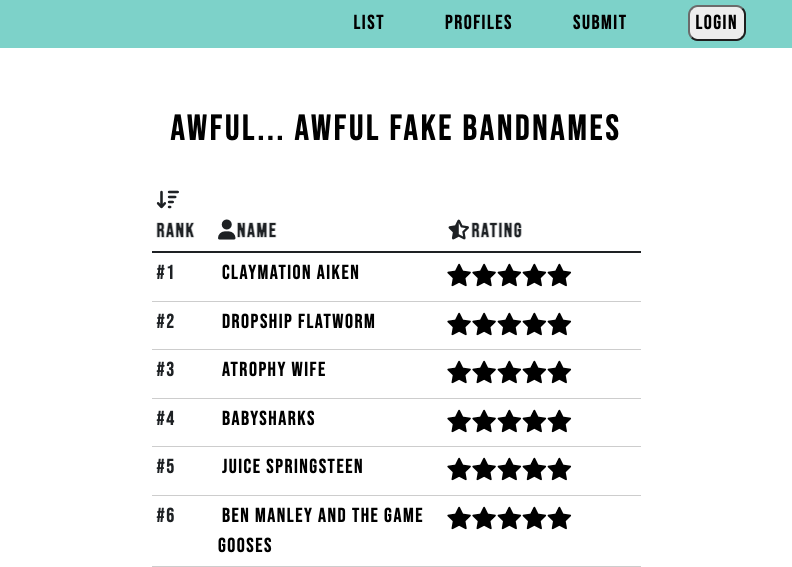Select Ben Manley and the Game Gooses

pos(321,530)
